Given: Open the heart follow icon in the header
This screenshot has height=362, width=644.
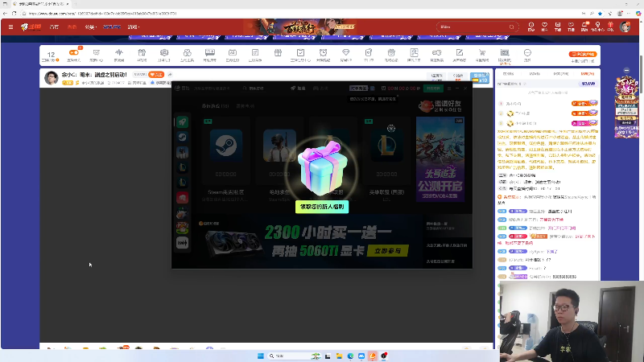Looking at the screenshot, I should [x=545, y=27].
